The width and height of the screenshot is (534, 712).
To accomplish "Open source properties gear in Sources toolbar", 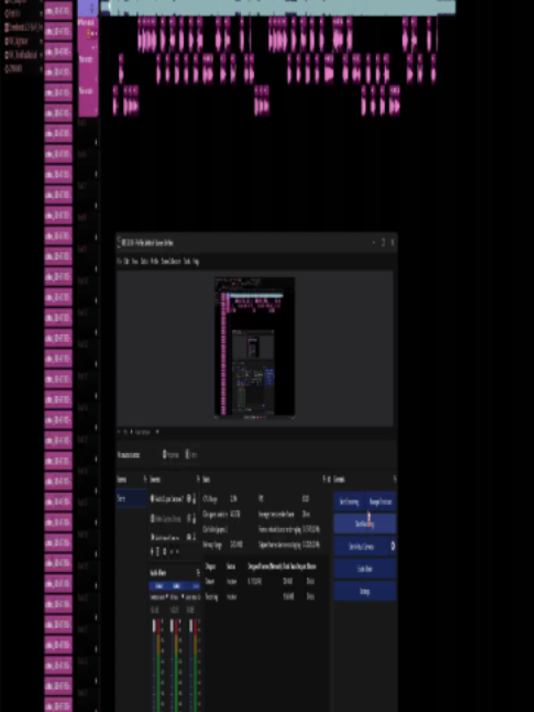I will tap(164, 552).
